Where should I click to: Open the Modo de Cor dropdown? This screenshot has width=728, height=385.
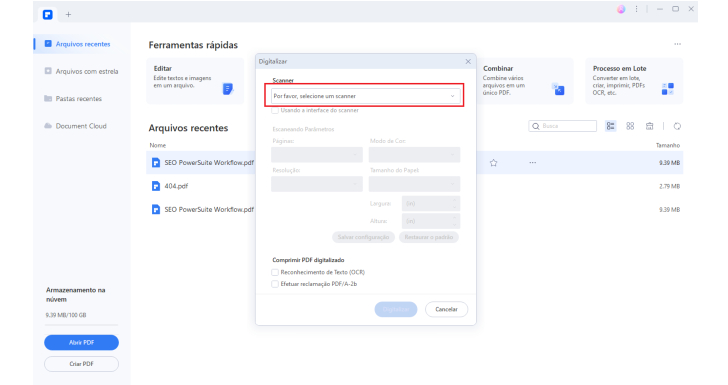414,155
